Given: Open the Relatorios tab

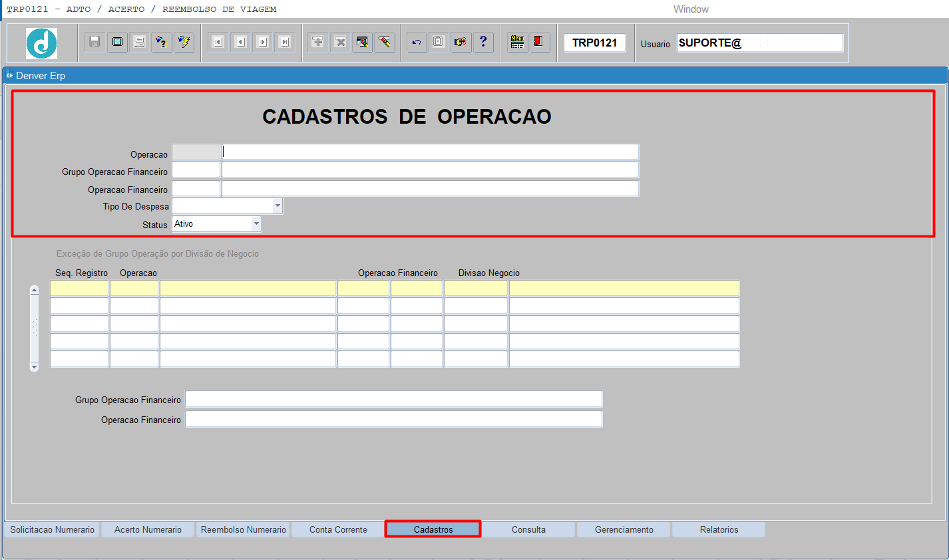Looking at the screenshot, I should coord(719,529).
